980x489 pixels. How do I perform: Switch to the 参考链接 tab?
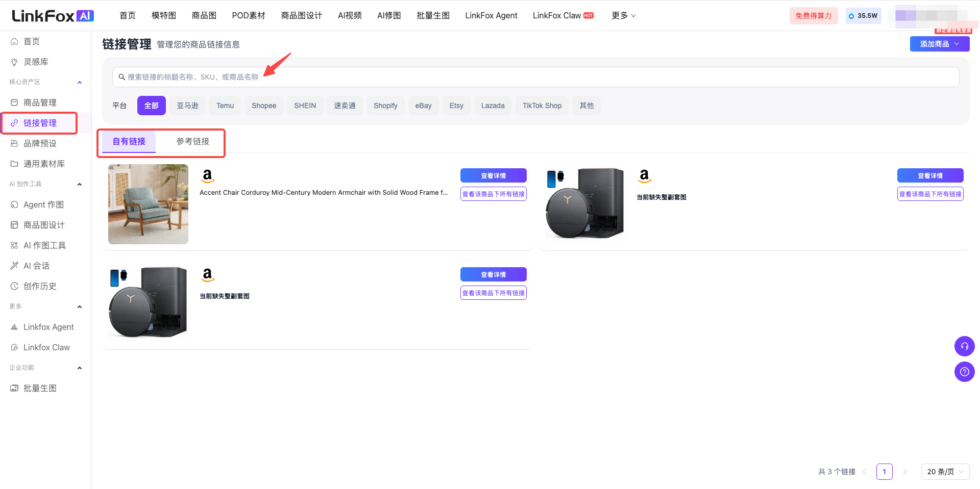tap(193, 142)
